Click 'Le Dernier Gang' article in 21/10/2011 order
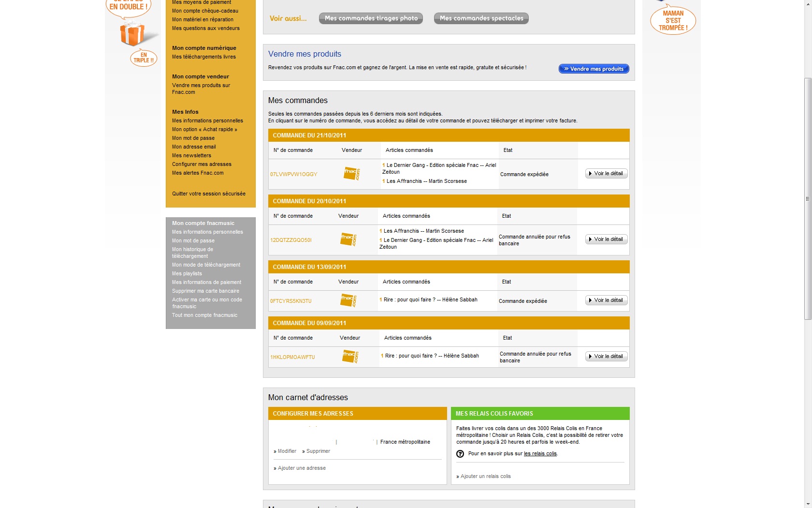812x508 pixels. coord(439,168)
